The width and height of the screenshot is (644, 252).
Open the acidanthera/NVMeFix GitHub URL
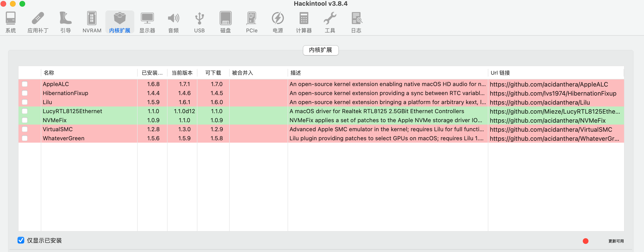click(547, 121)
